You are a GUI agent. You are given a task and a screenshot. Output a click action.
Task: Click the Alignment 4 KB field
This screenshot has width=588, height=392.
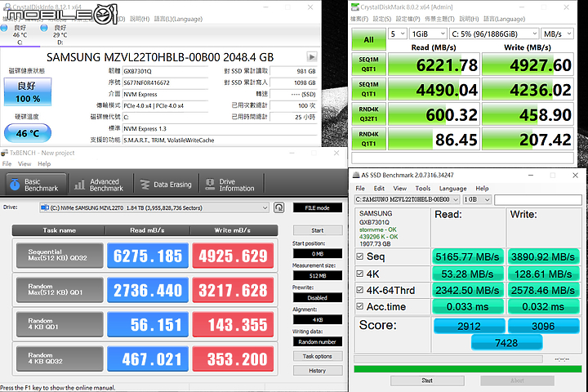(x=317, y=319)
